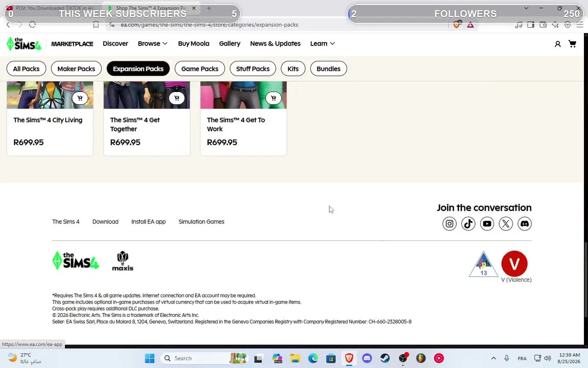Open the Brave VPN shield icon
This screenshot has height=368, width=588.
click(568, 25)
